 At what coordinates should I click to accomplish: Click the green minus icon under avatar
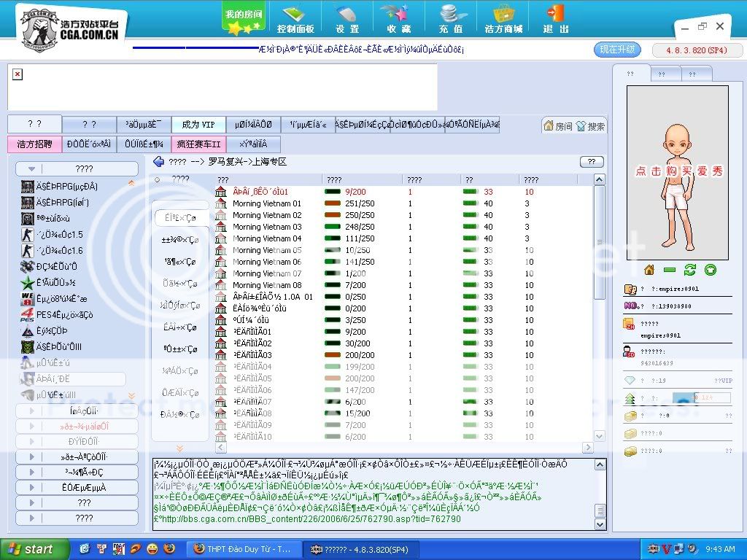[670, 270]
